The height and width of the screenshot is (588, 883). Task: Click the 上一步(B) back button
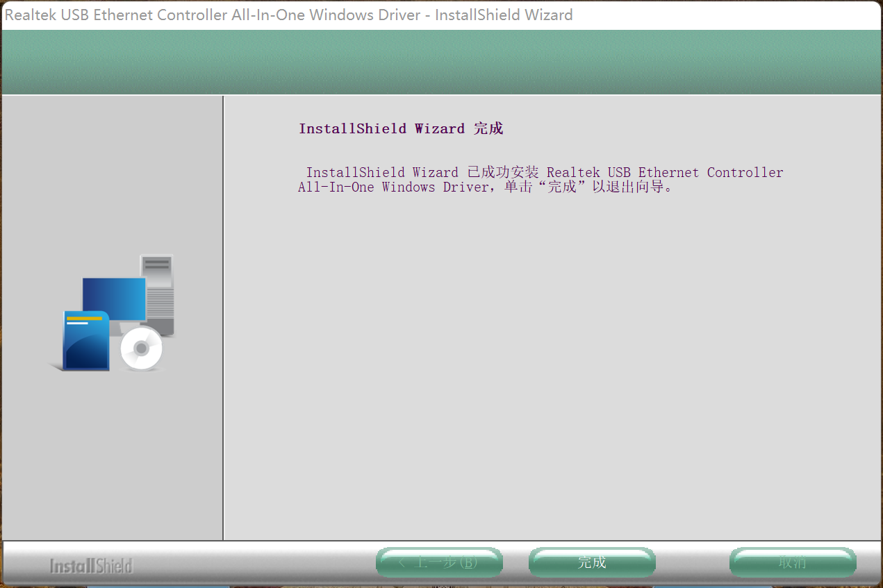click(x=439, y=562)
